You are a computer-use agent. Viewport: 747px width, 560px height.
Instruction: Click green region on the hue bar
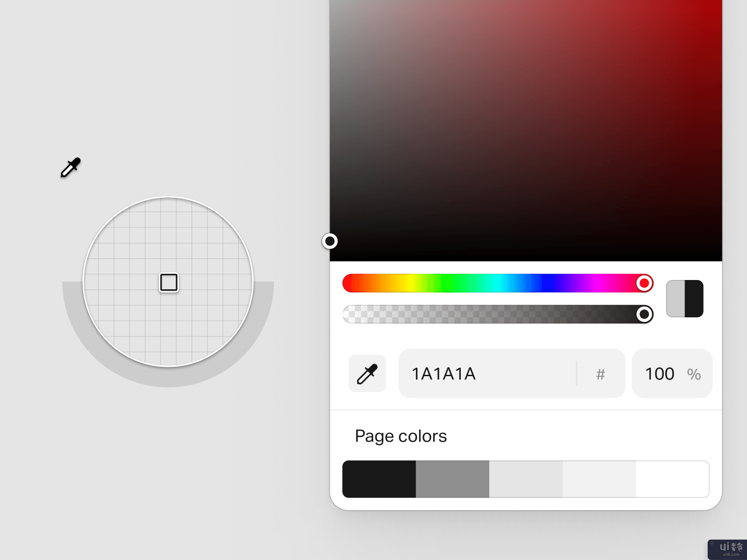click(448, 283)
